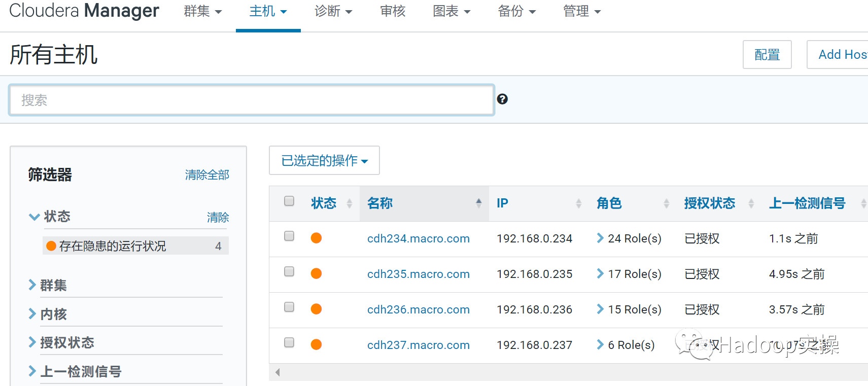Viewport: 868px width, 386px height.
Task: Click the left arrow of horizontal scrollbar
Action: click(x=277, y=372)
